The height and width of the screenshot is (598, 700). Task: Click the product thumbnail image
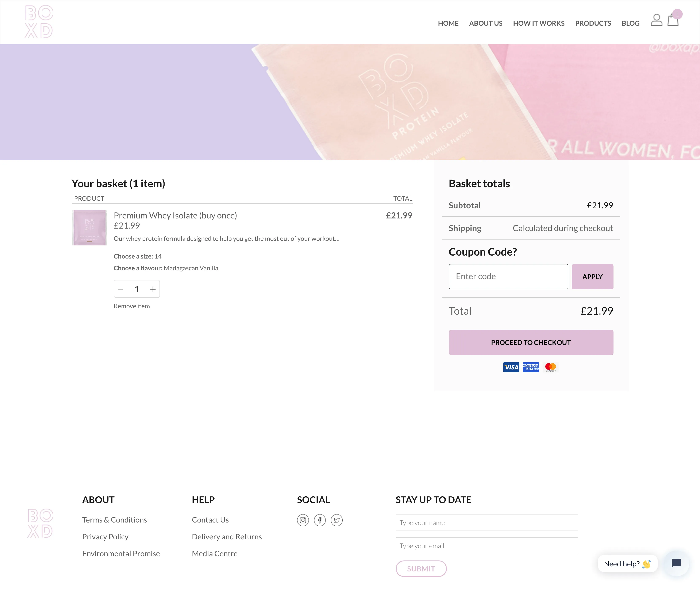point(89,228)
